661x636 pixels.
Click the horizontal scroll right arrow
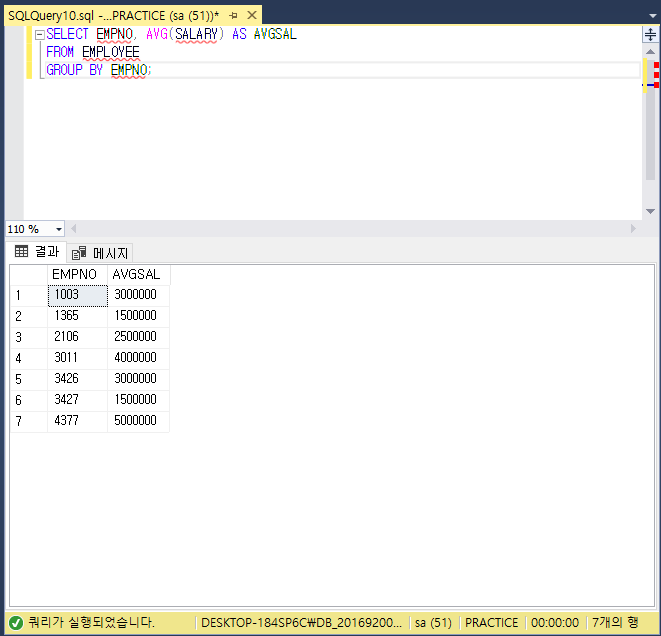point(633,228)
